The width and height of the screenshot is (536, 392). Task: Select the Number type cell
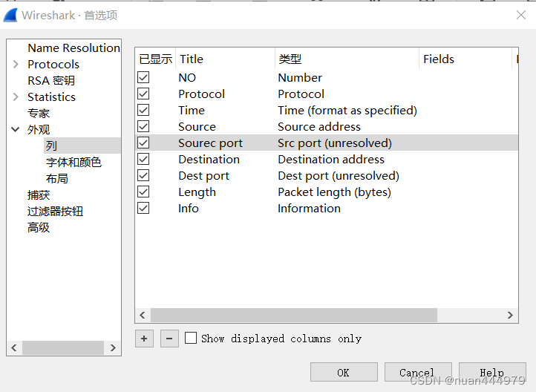[x=300, y=77]
